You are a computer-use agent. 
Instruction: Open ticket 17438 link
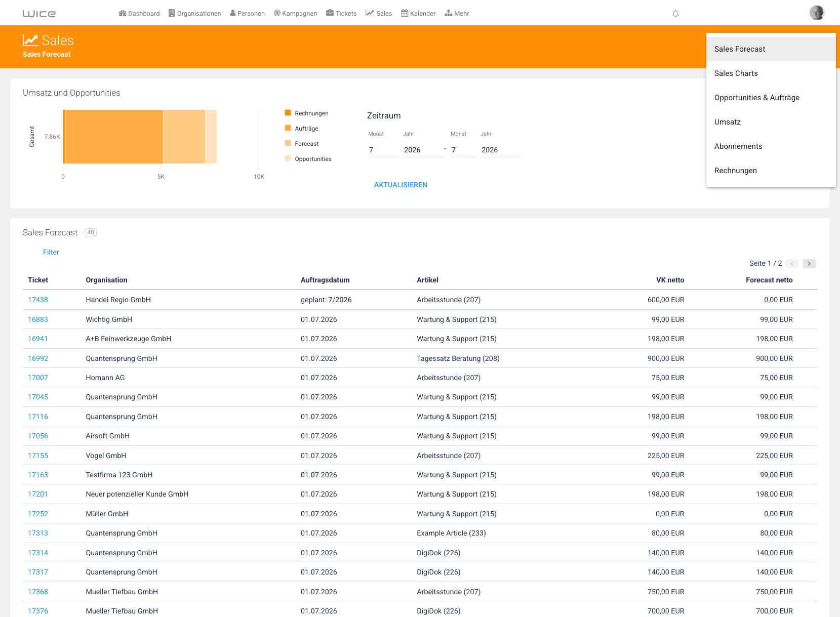pyautogui.click(x=38, y=300)
